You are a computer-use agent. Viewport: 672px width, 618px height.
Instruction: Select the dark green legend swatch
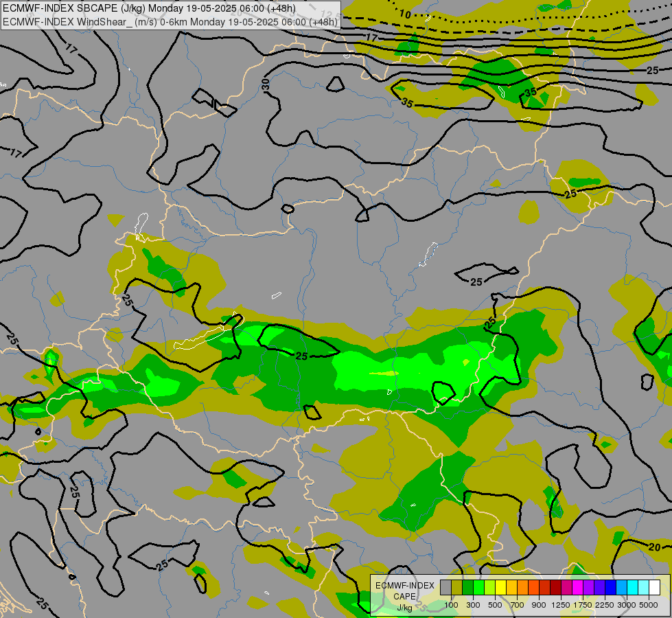[468, 588]
